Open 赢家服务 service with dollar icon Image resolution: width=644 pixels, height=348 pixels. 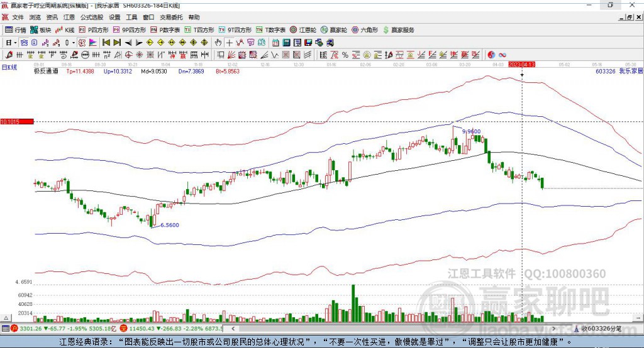(x=398, y=30)
